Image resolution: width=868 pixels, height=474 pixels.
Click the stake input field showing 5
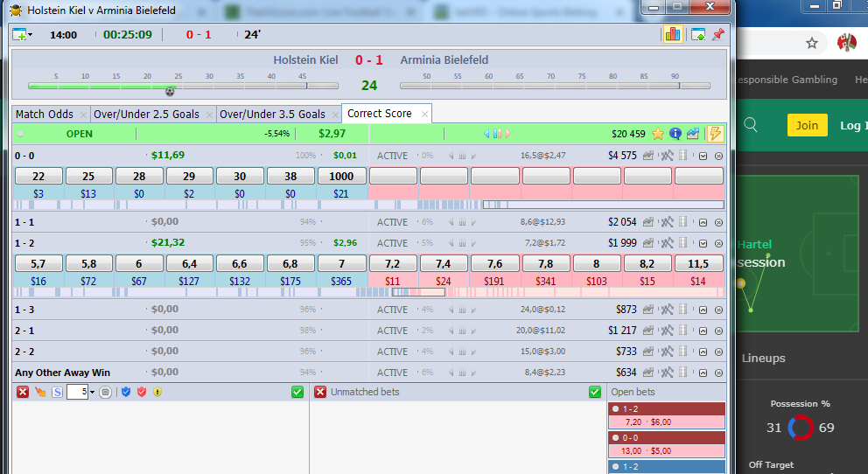pos(77,392)
